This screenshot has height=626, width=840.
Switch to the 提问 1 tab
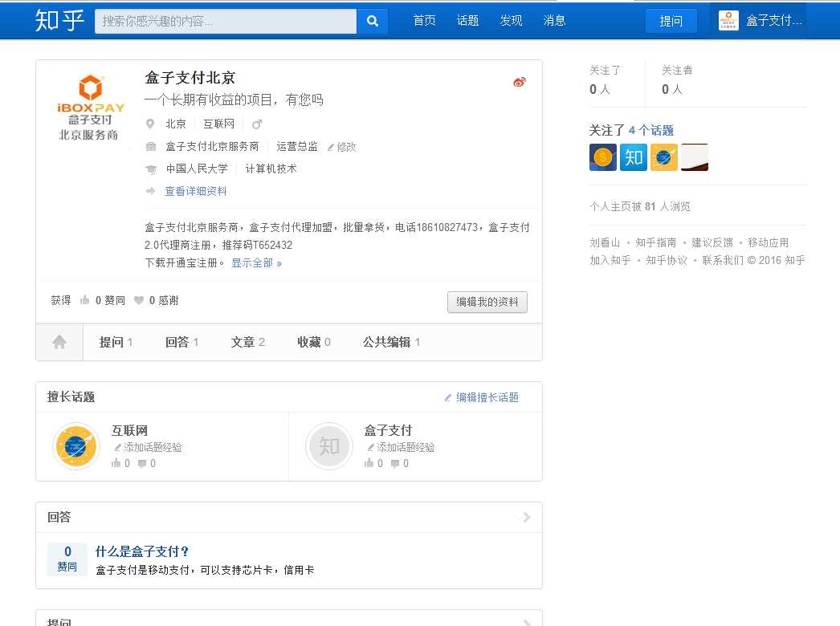tap(116, 342)
